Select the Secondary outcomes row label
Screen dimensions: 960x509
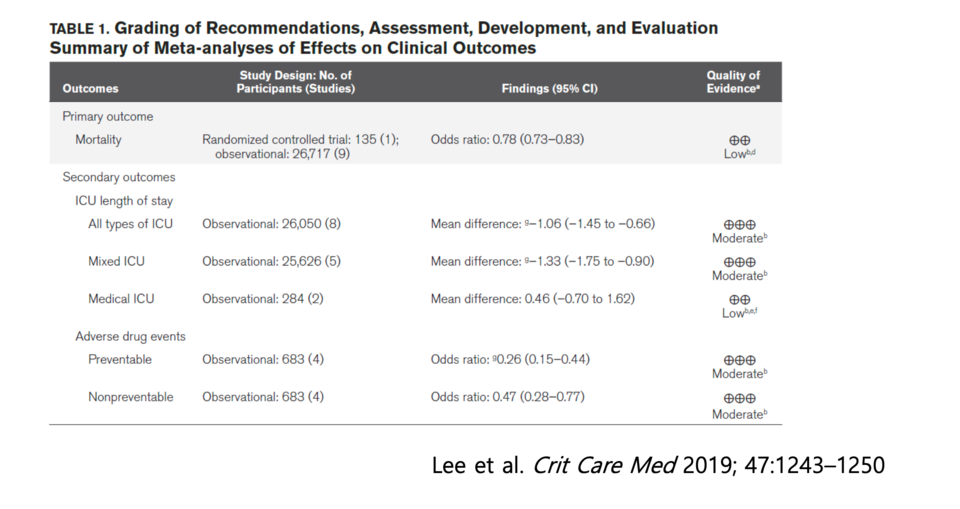[118, 177]
